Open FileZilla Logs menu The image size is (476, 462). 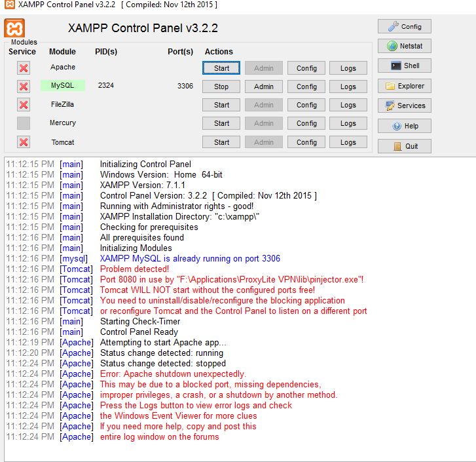point(348,105)
